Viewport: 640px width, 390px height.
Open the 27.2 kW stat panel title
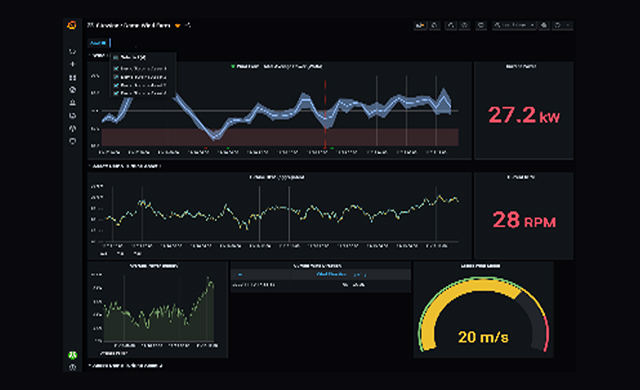521,66
